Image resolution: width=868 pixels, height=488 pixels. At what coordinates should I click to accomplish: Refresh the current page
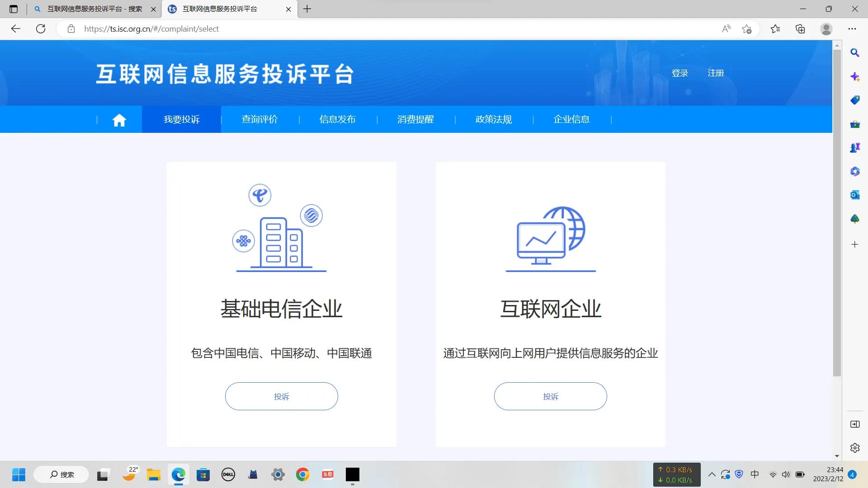(x=41, y=28)
